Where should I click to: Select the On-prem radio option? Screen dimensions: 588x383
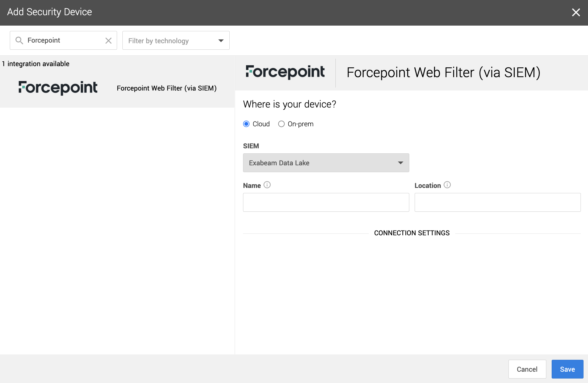(281, 124)
